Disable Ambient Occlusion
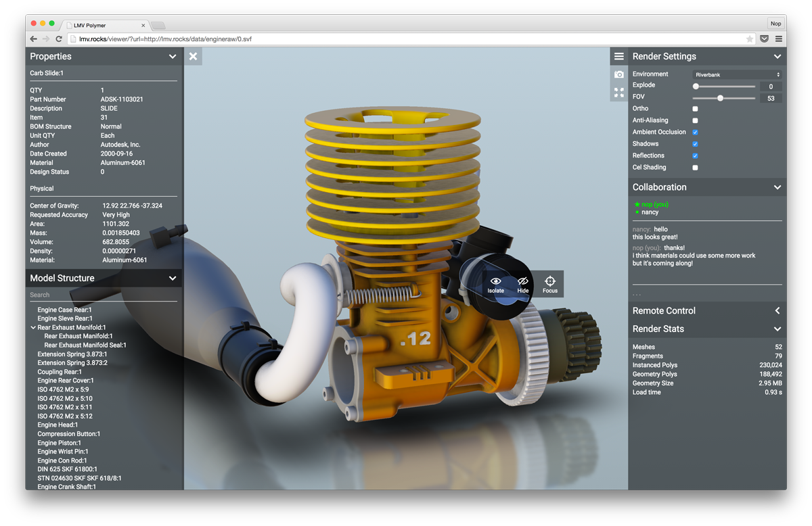The width and height of the screenshot is (812, 526). (695, 132)
